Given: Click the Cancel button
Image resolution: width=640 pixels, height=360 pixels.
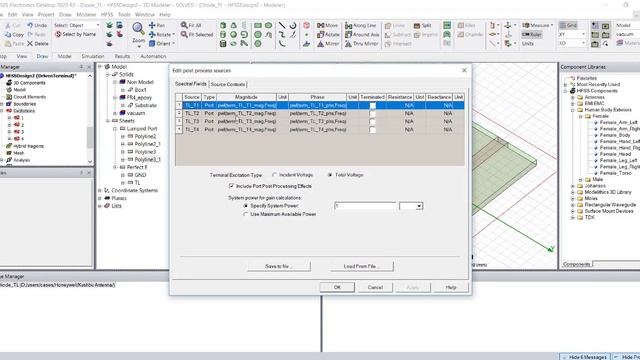Looking at the screenshot, I should 375,287.
